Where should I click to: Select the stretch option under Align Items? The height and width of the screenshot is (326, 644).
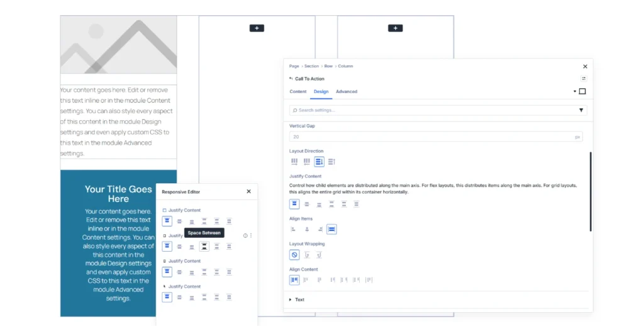coord(331,229)
